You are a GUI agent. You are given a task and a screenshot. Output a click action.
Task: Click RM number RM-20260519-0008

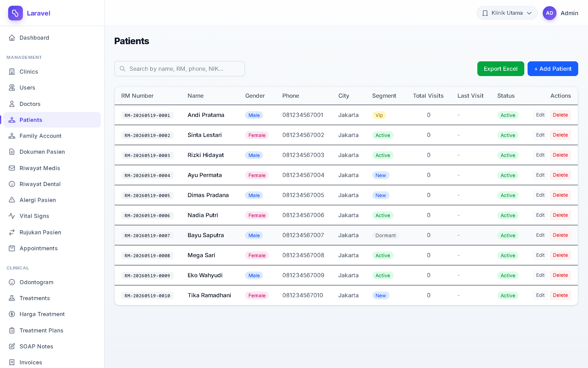(147, 256)
